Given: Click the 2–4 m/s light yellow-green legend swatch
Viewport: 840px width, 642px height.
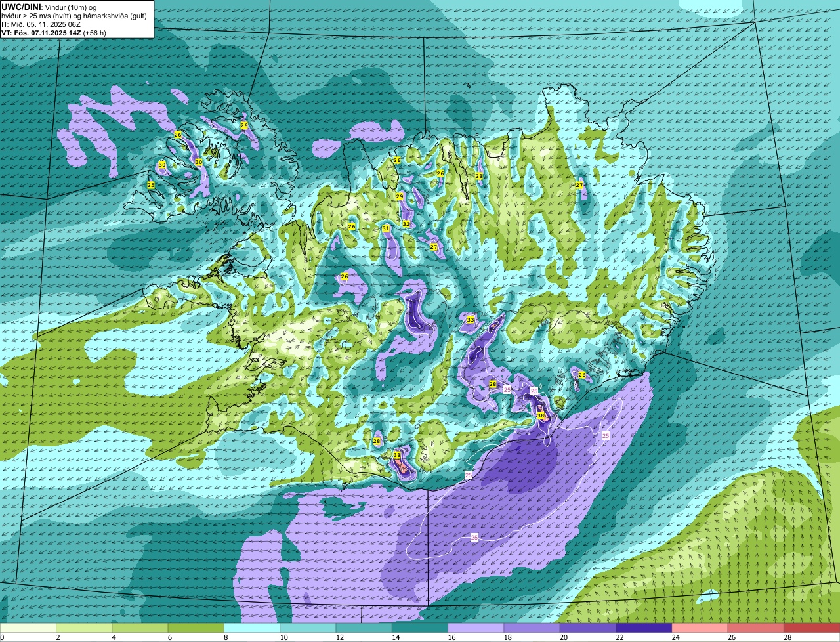Looking at the screenshot, I should pos(84,628).
